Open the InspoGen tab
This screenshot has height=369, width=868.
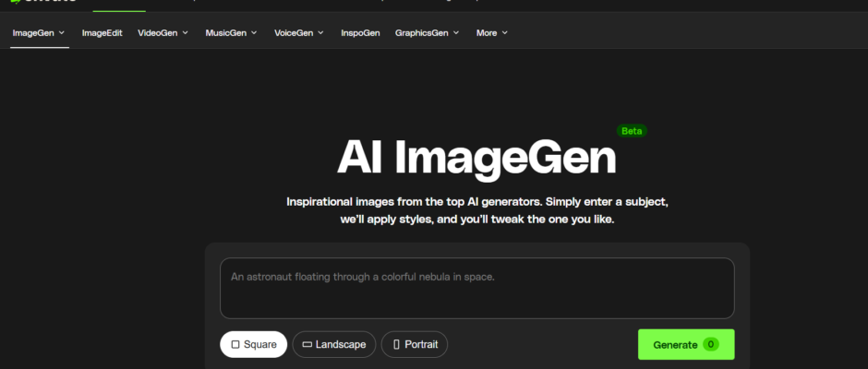click(360, 33)
